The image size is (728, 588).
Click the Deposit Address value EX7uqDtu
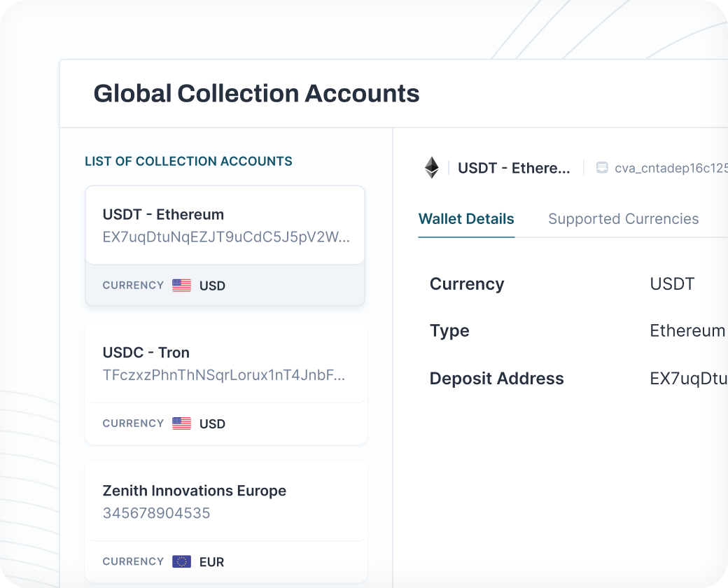(689, 379)
